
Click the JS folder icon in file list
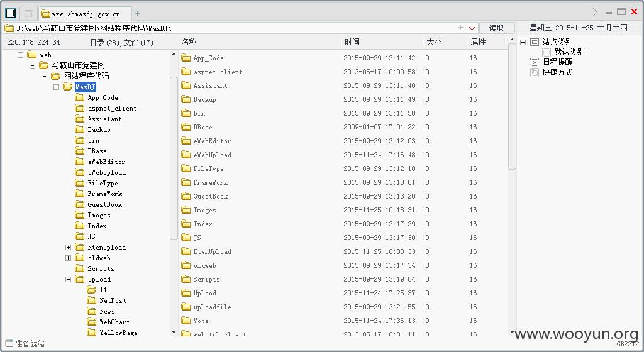coord(186,237)
